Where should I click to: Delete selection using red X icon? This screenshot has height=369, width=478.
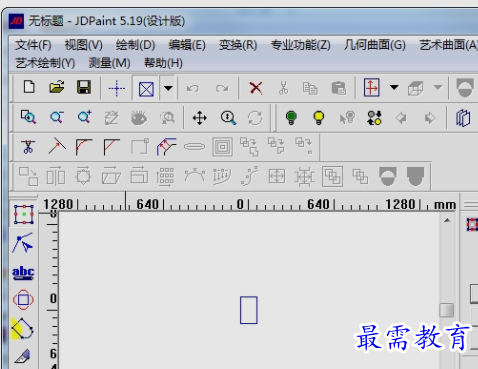pos(256,88)
